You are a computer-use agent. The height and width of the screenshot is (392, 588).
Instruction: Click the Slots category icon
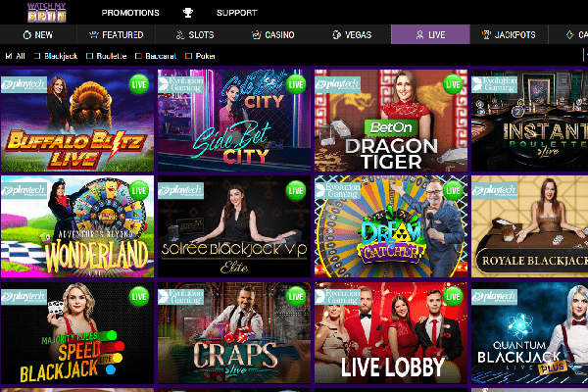(180, 35)
